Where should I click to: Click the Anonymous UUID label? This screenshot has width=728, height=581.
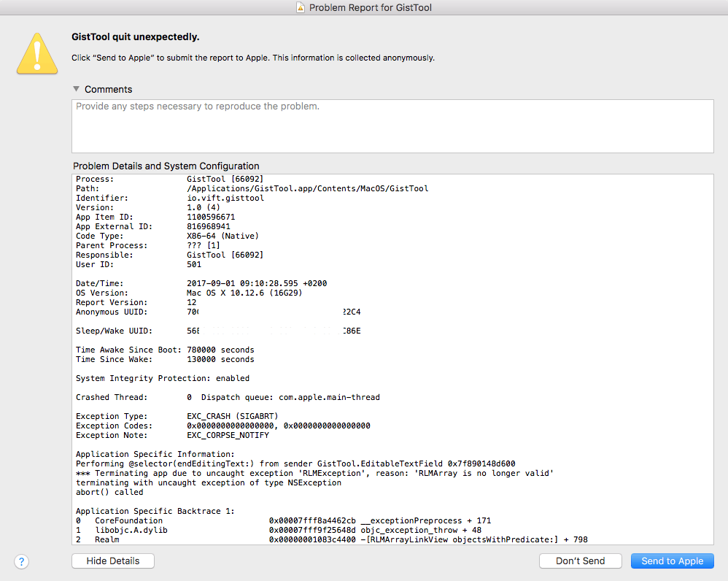112,312
